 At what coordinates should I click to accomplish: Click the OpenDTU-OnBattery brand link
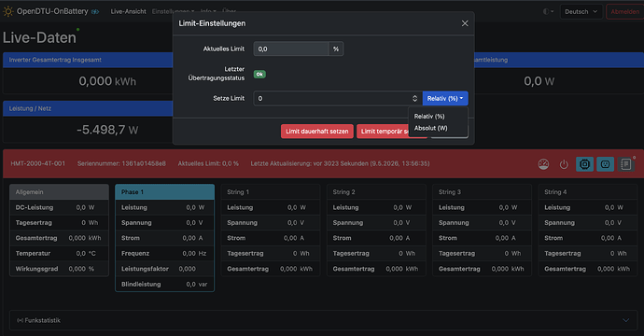52,11
